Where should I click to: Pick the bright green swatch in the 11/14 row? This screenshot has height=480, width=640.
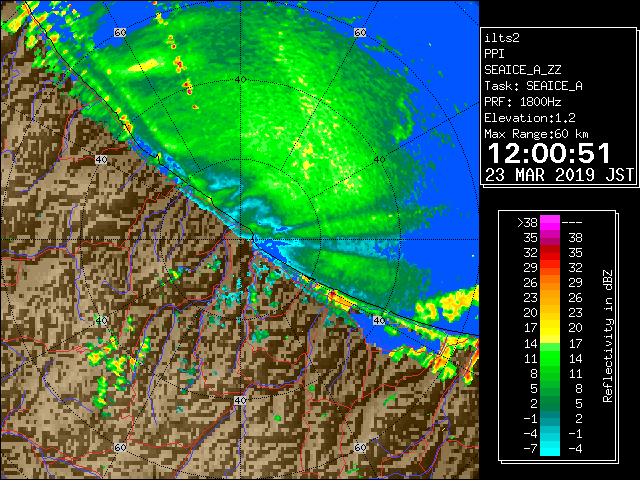[x=550, y=358]
